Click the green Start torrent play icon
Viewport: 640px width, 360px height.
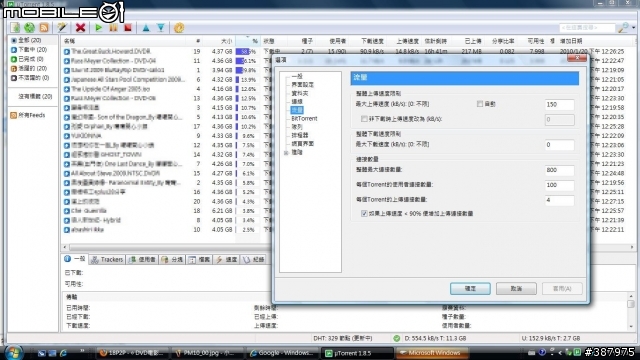point(98,28)
